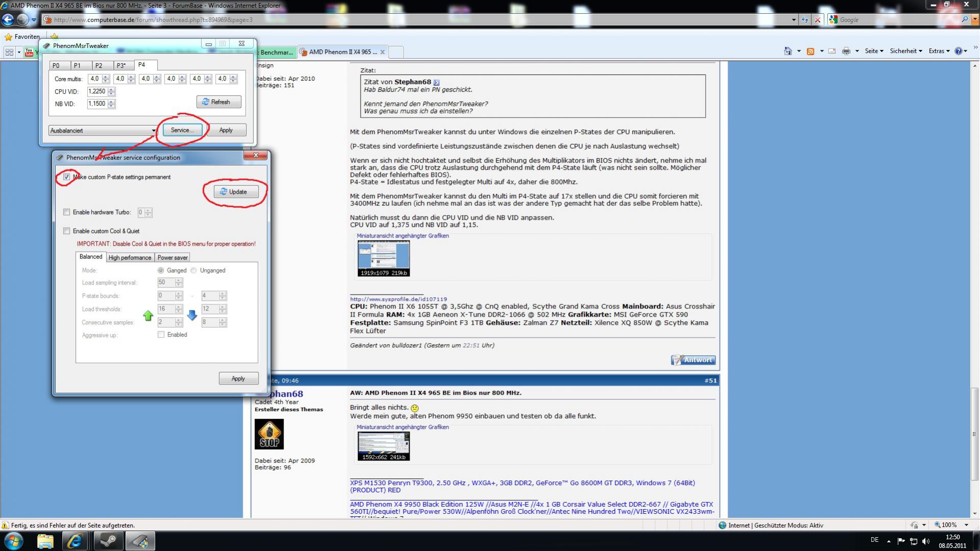Screen dimensions: 980x551
Task: Click the Print icon in IE toolbar
Action: tap(846, 51)
